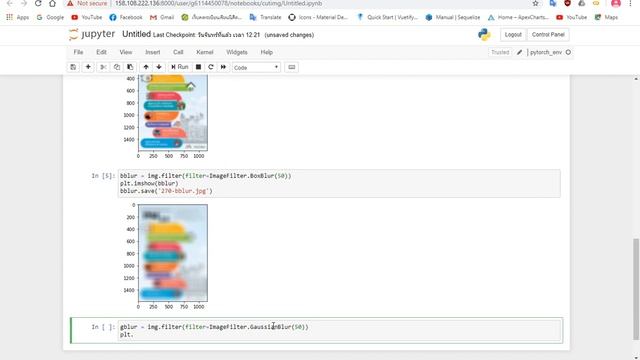Click the Not secure warning icon
This screenshot has height=360, width=640.
point(70,3)
